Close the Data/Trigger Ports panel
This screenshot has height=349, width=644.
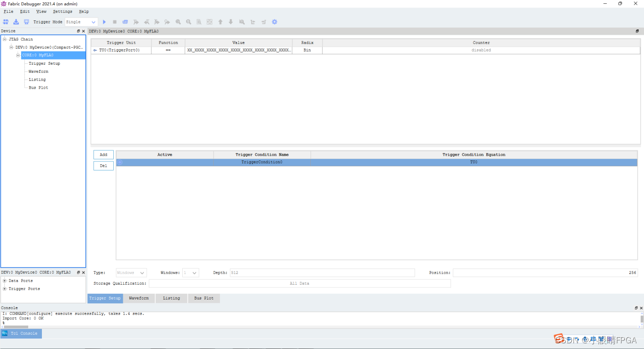[x=83, y=272]
